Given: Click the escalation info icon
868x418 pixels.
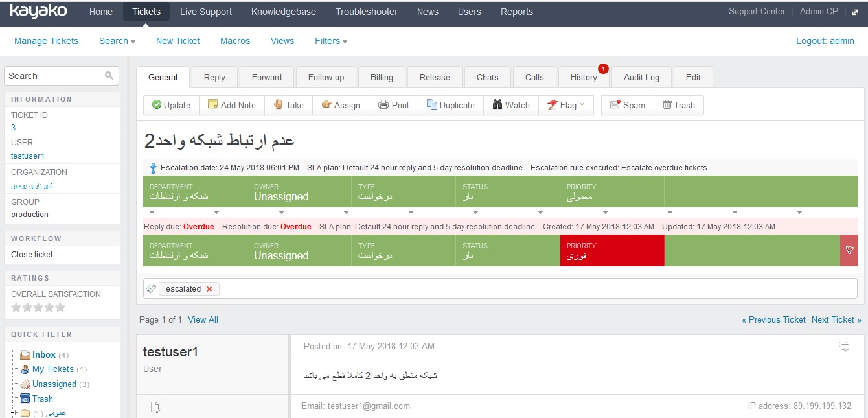Looking at the screenshot, I should click(153, 168).
